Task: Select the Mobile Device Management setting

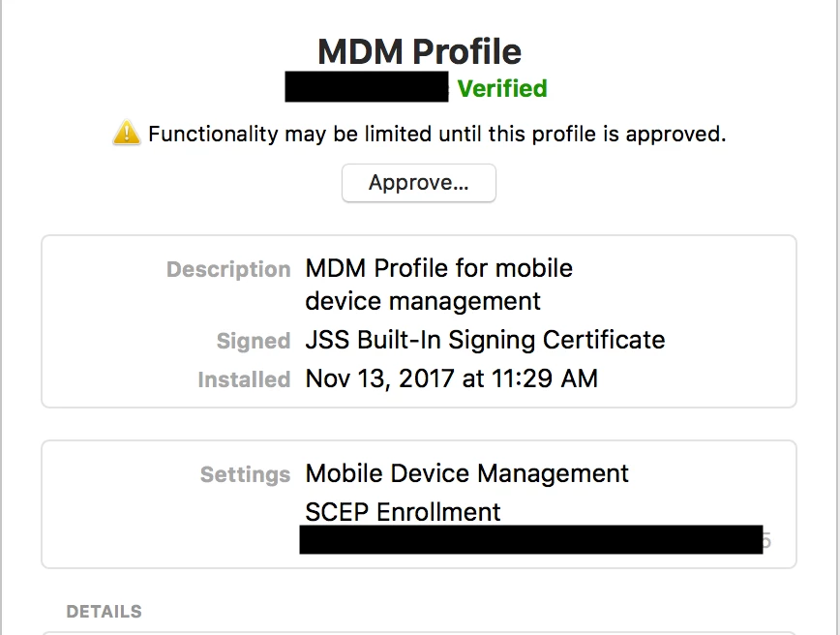Action: (x=466, y=473)
